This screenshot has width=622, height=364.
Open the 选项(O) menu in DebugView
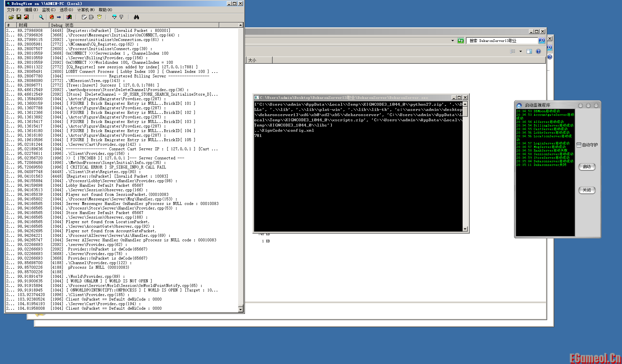pos(66,10)
